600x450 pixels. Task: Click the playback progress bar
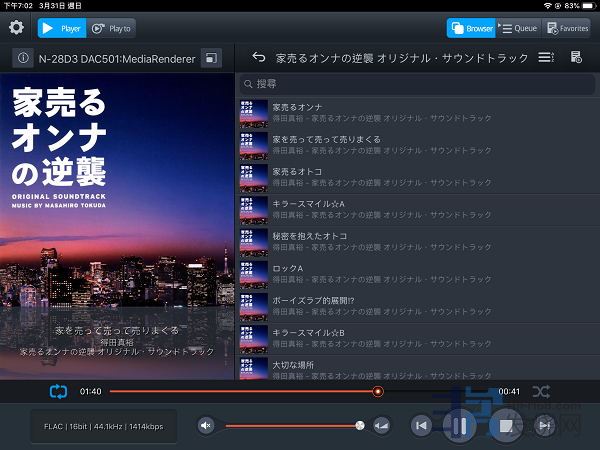coord(300,391)
